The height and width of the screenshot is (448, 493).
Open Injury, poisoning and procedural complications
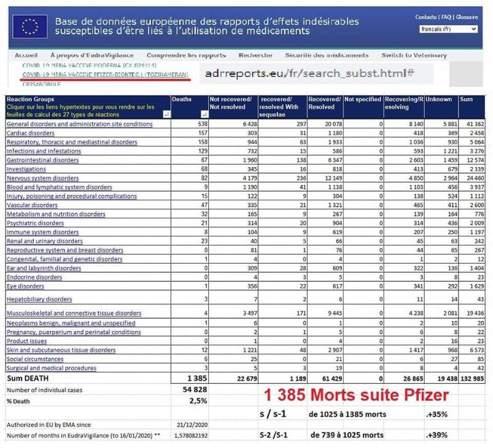pyautogui.click(x=71, y=196)
